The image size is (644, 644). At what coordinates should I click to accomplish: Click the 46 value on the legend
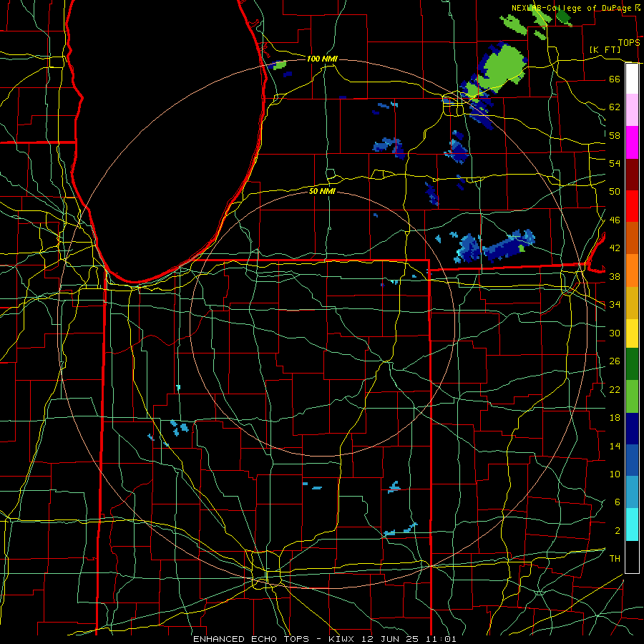pos(615,220)
